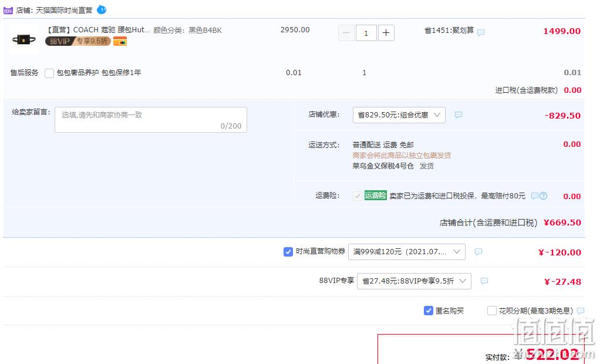The image size is (600, 364).
Task: Open the 【直营】COACH 蔻驰 腰包 product title link
Action: tap(98, 30)
